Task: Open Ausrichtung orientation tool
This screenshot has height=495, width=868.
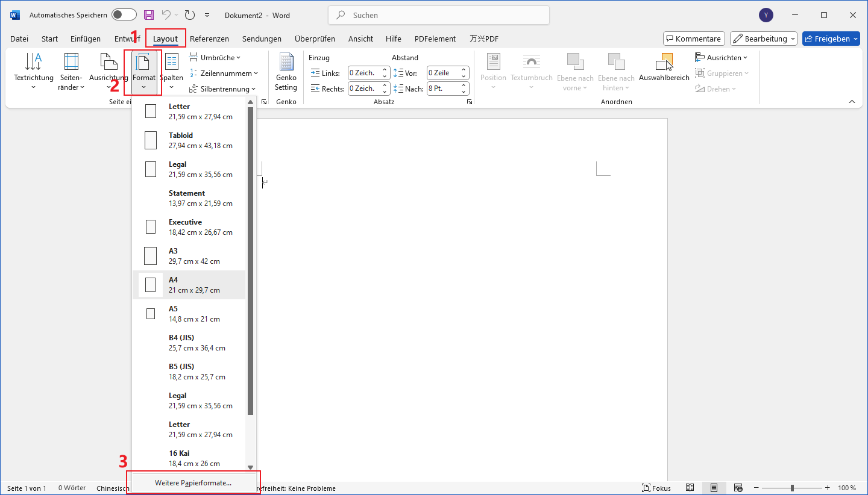Action: [x=108, y=72]
